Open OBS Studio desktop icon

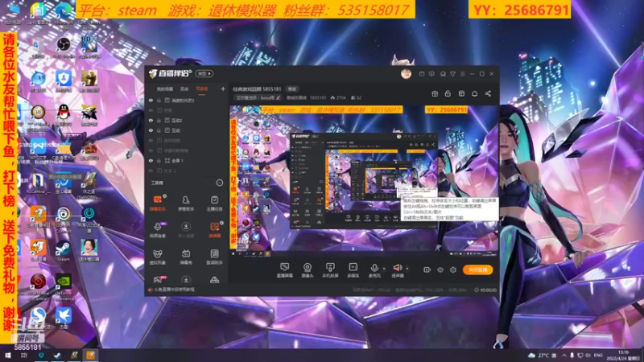click(x=64, y=47)
